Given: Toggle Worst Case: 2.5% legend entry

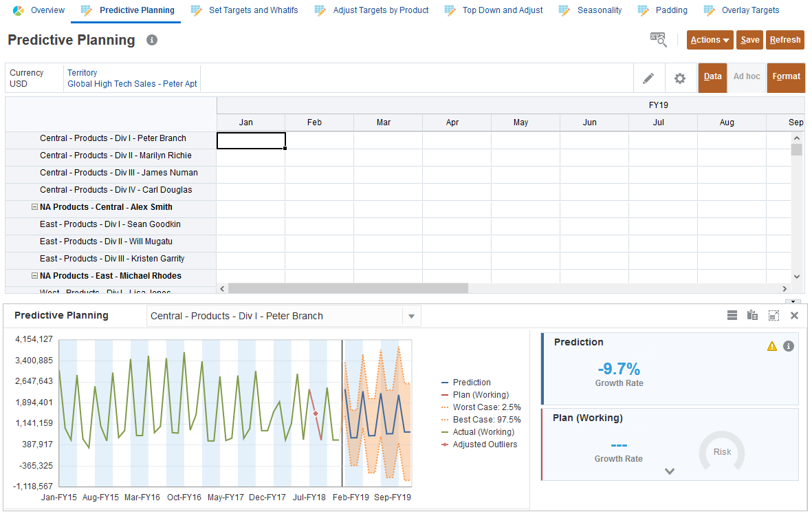Looking at the screenshot, I should [481, 407].
